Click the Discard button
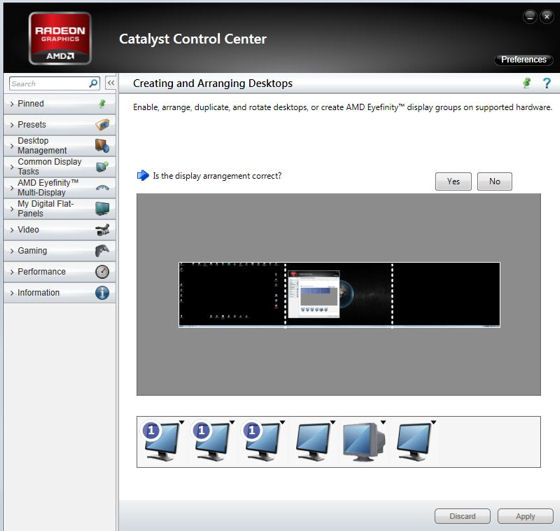This screenshot has width=560, height=531. (x=462, y=516)
